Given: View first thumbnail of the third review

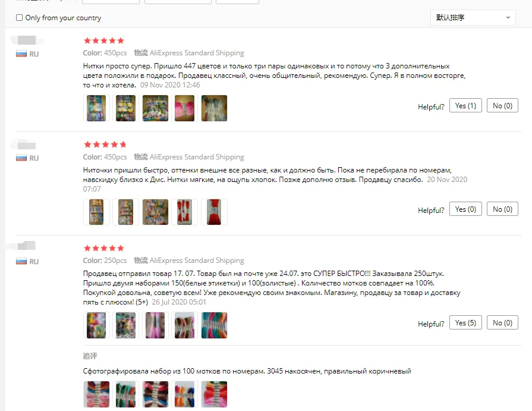Looking at the screenshot, I should click(x=96, y=325).
